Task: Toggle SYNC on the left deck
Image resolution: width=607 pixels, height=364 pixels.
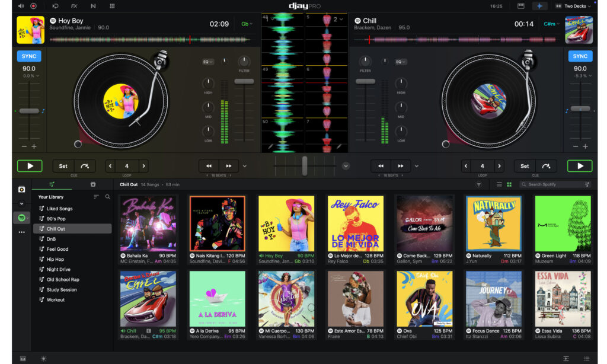Action: pyautogui.click(x=29, y=56)
